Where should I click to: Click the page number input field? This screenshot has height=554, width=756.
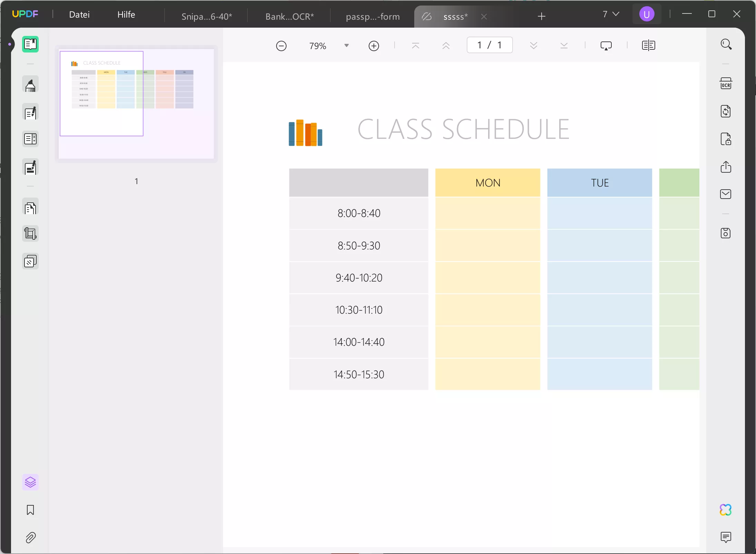[x=490, y=45]
